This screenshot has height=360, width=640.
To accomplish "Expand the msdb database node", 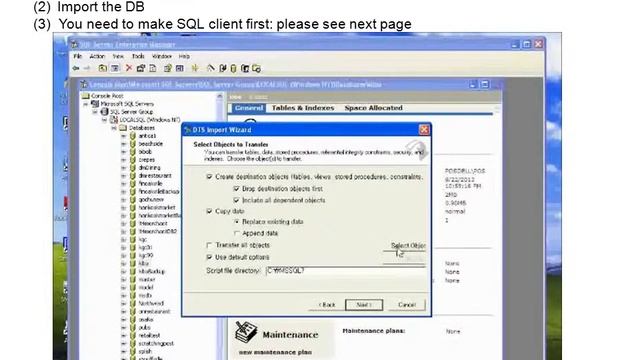I will (x=124, y=296).
